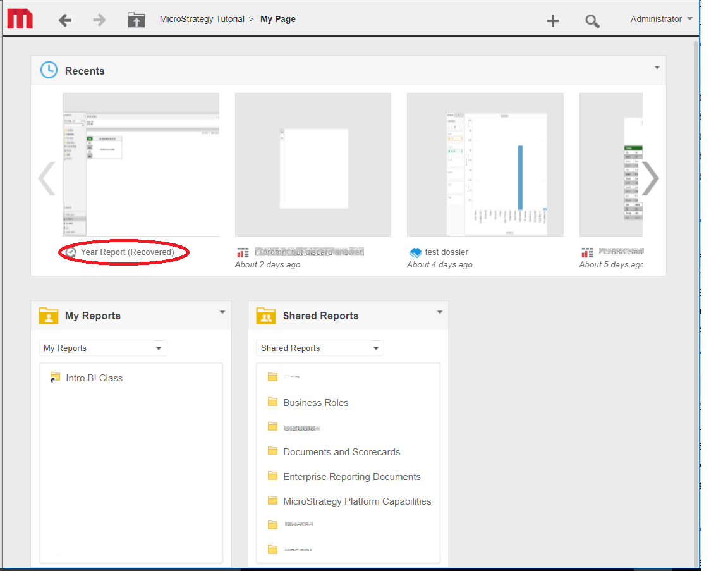
Task: Go forward with the forward arrow
Action: click(x=99, y=20)
